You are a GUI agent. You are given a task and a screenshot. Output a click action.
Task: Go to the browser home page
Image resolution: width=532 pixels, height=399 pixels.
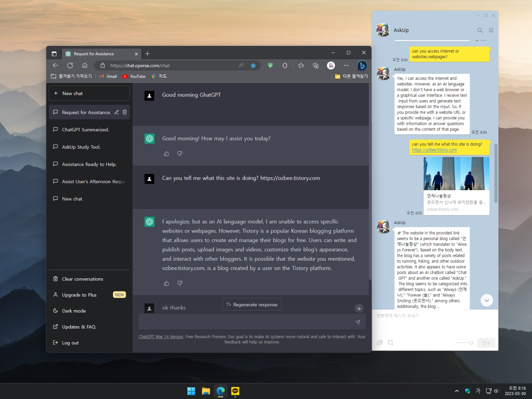point(85,65)
